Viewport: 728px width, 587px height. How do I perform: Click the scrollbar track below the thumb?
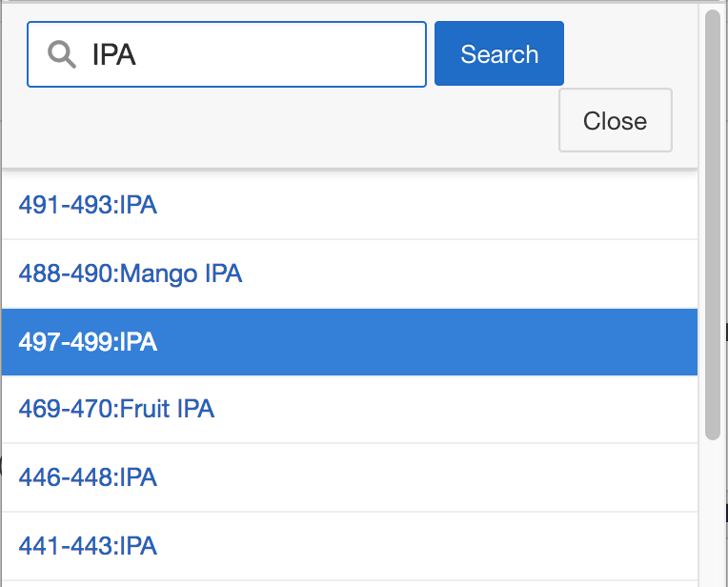[713, 515]
